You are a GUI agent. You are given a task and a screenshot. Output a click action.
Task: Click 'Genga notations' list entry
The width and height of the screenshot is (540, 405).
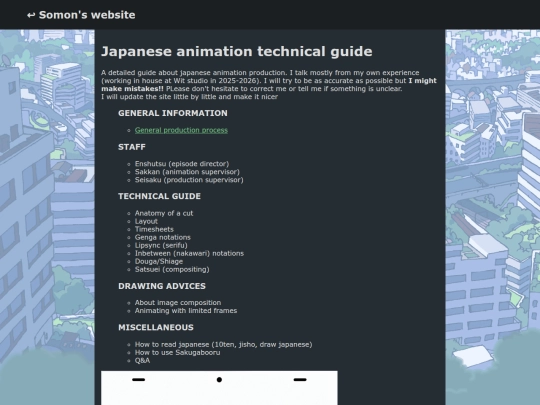click(x=163, y=237)
